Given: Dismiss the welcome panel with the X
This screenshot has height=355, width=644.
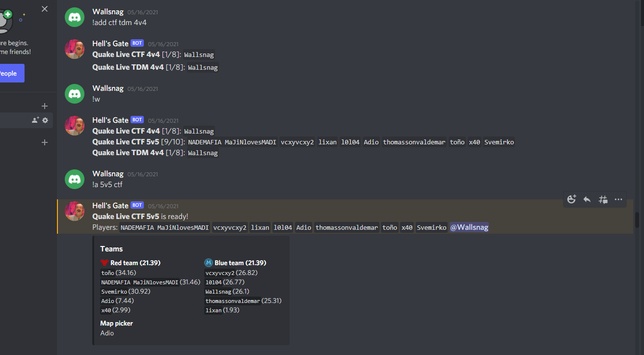Looking at the screenshot, I should (44, 8).
